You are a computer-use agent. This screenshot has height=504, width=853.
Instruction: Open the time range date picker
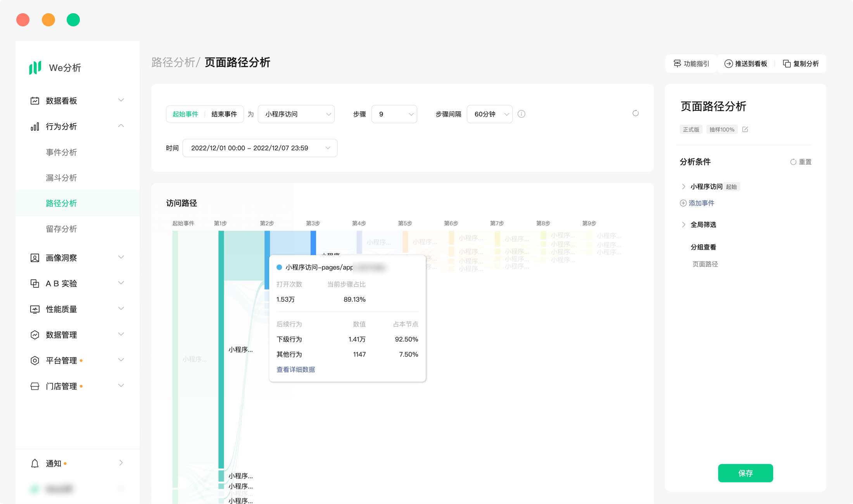pyautogui.click(x=260, y=148)
